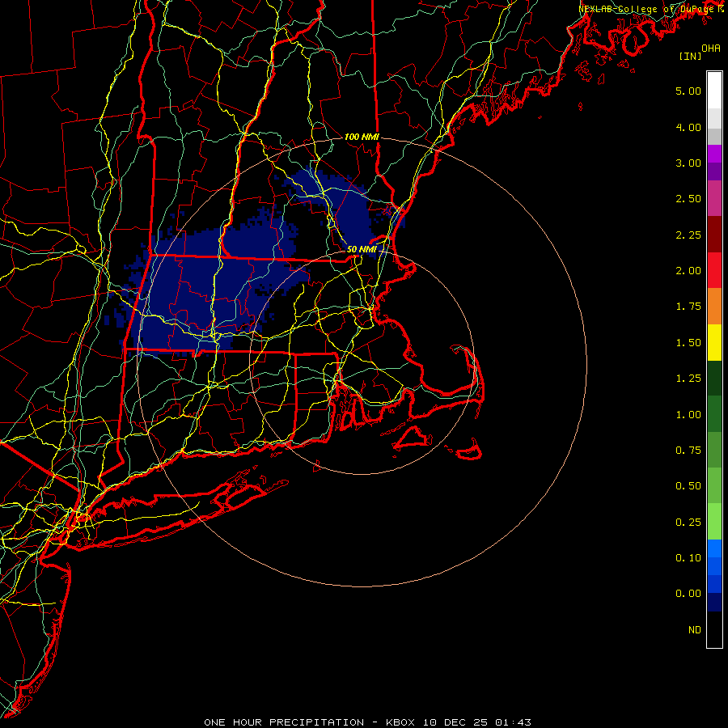Click the "1.50" scale value
The height and width of the screenshot is (728, 728).
[688, 343]
